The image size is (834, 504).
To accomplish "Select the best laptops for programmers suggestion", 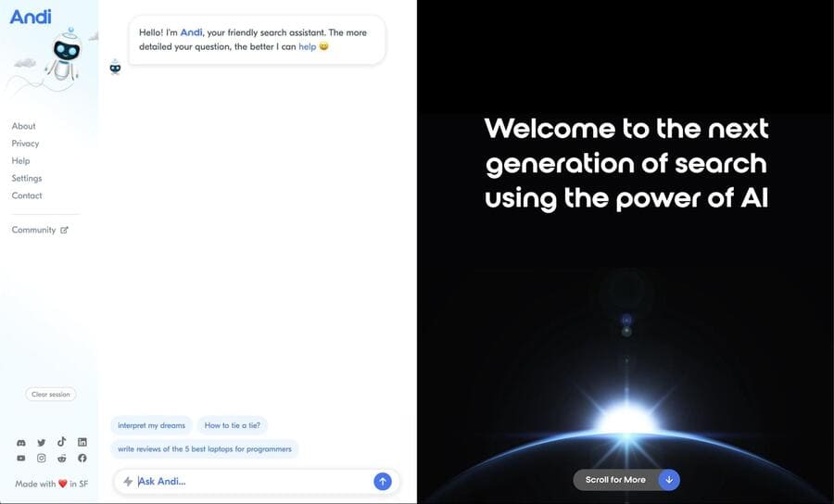I will (x=205, y=449).
